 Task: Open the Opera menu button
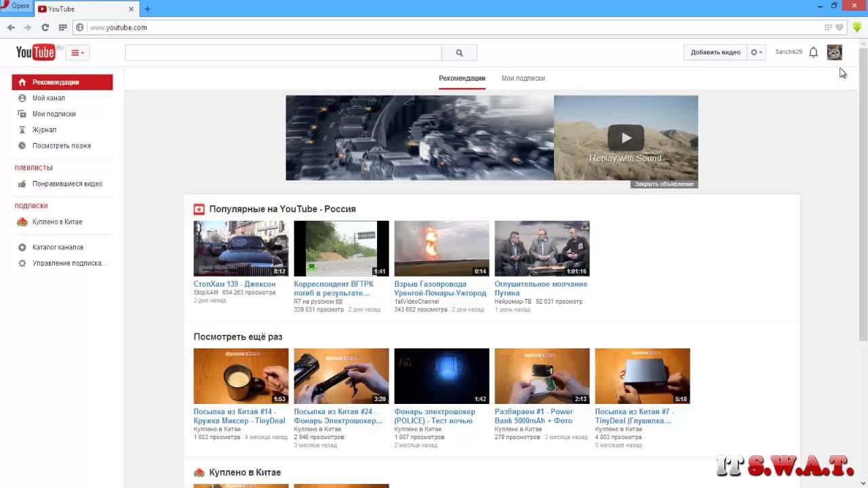[16, 6]
